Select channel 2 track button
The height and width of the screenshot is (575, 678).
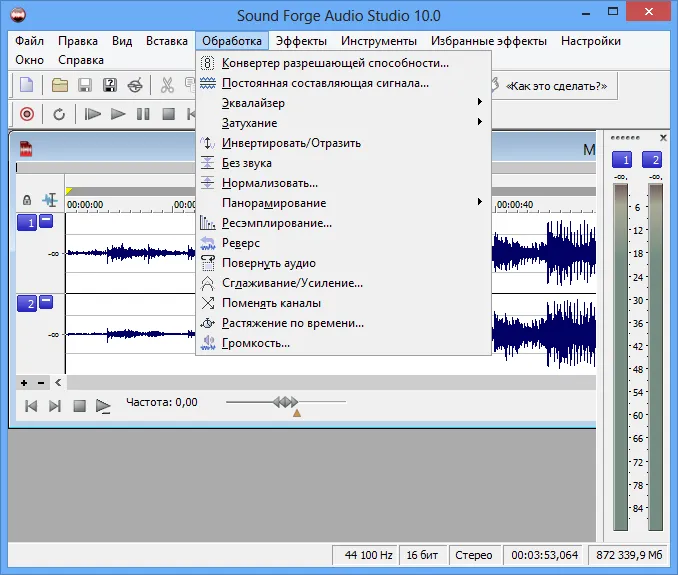27,303
